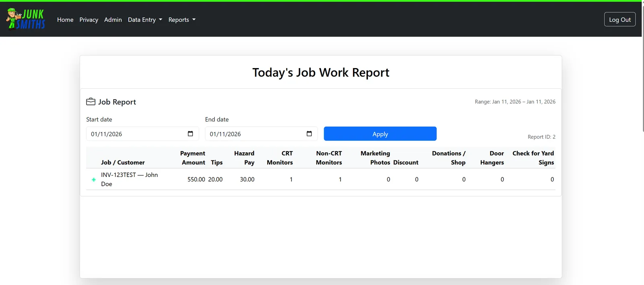
Task: Go to the Home page
Action: 65,20
